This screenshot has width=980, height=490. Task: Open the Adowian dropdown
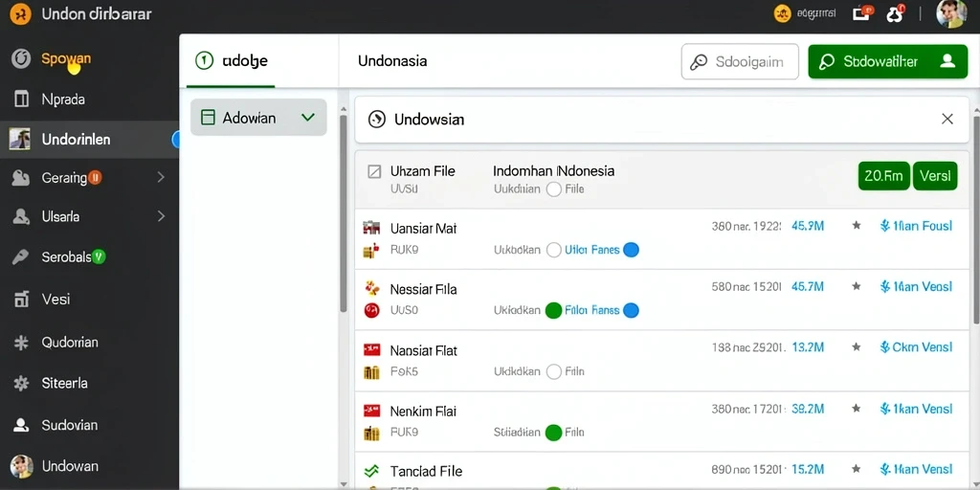tap(258, 118)
